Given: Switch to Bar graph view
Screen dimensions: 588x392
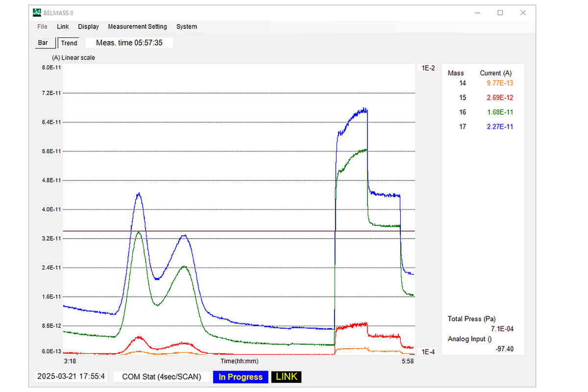Looking at the screenshot, I should 43,43.
